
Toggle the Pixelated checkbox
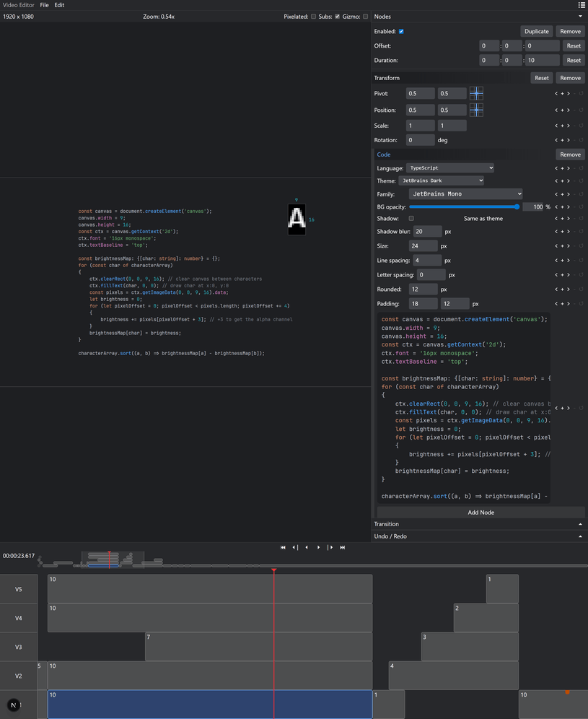coord(313,17)
